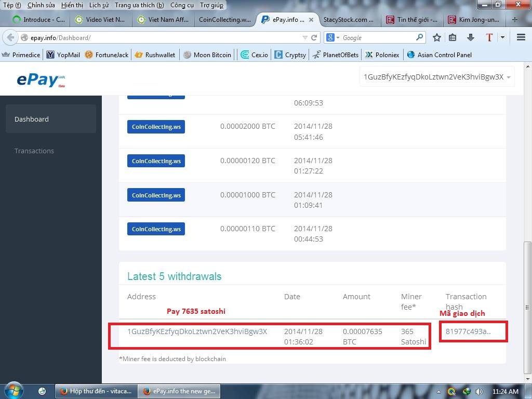Close the ePay.info tab
Screen dimensions: 532x399
311,20
